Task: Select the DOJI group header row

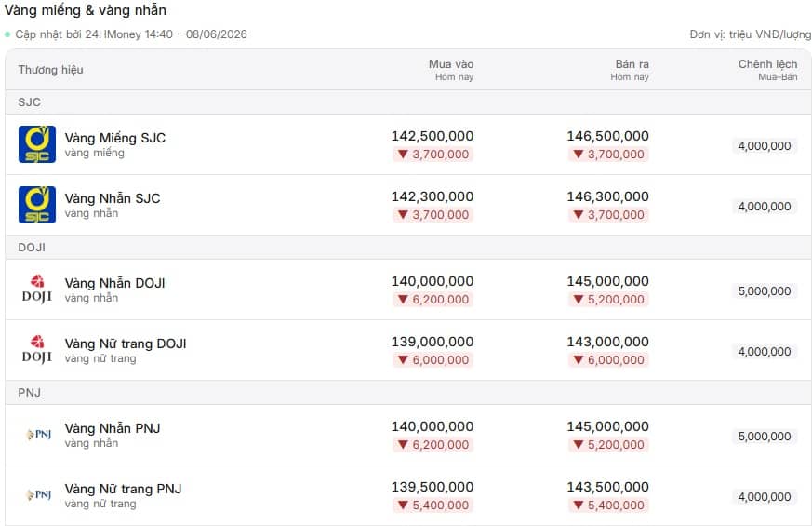Action: [x=408, y=248]
